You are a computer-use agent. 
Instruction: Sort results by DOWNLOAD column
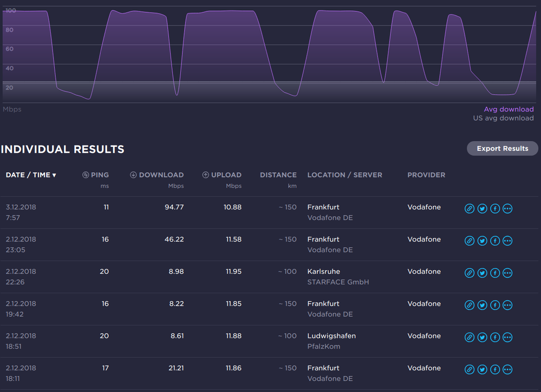(x=157, y=175)
